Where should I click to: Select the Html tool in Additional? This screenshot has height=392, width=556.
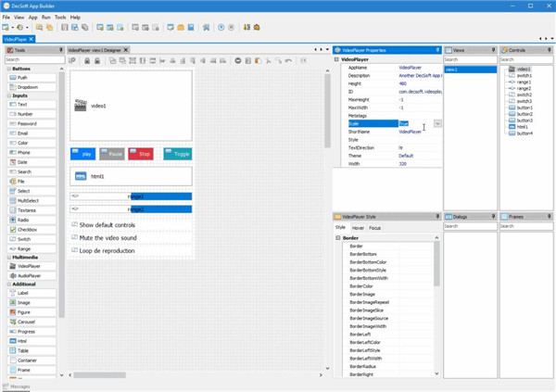[24, 341]
